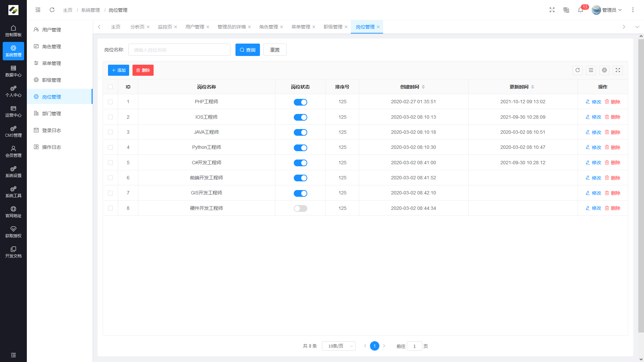
Task: Open the 10条/页 page size dropdown
Action: 338,346
